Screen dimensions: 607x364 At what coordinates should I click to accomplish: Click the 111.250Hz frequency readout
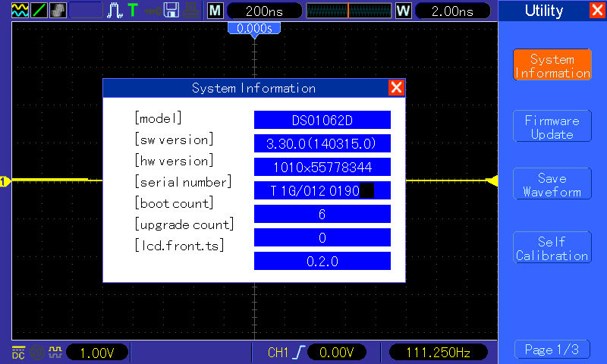coord(438,353)
